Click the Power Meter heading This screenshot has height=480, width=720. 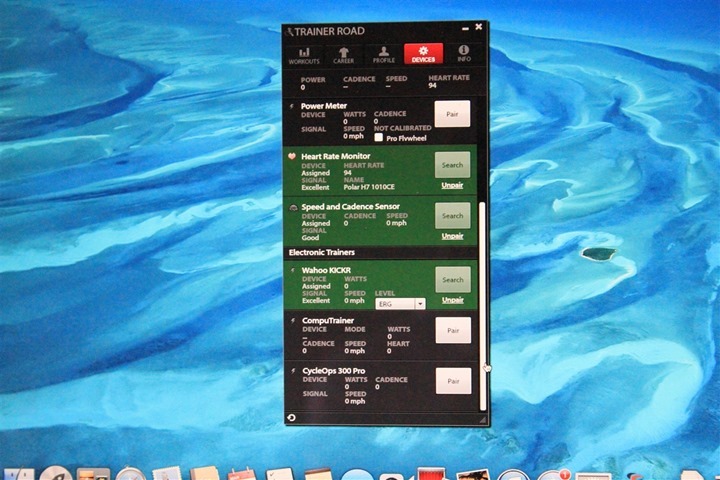click(x=324, y=106)
